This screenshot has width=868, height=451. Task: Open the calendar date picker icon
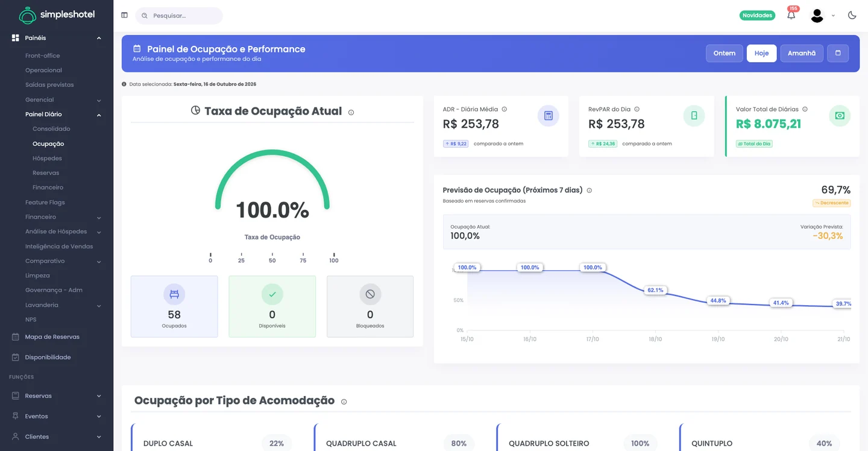click(x=838, y=53)
